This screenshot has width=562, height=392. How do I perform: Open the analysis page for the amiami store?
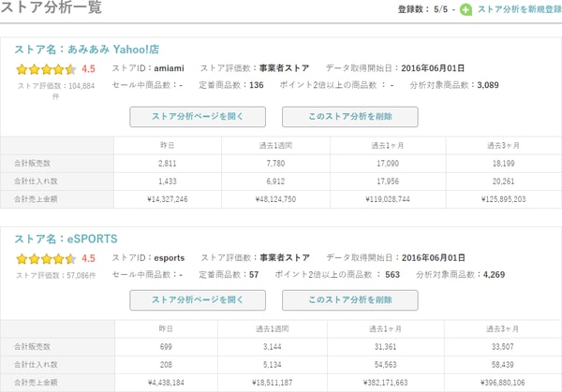[198, 117]
